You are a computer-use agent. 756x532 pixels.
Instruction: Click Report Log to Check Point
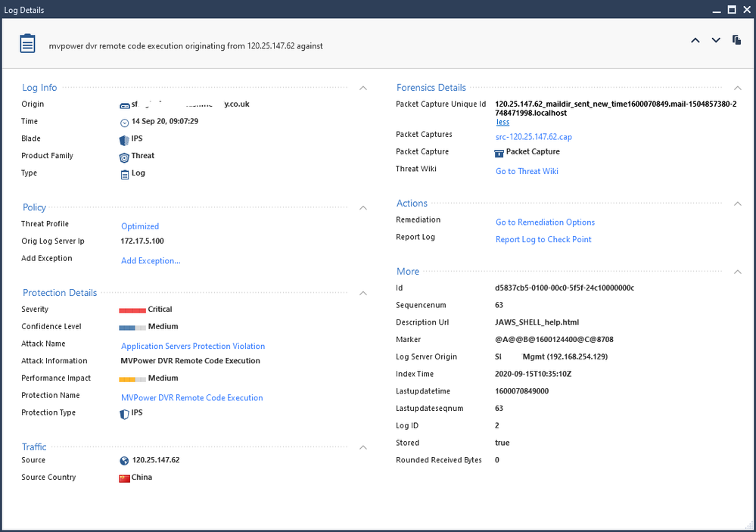[543, 240]
